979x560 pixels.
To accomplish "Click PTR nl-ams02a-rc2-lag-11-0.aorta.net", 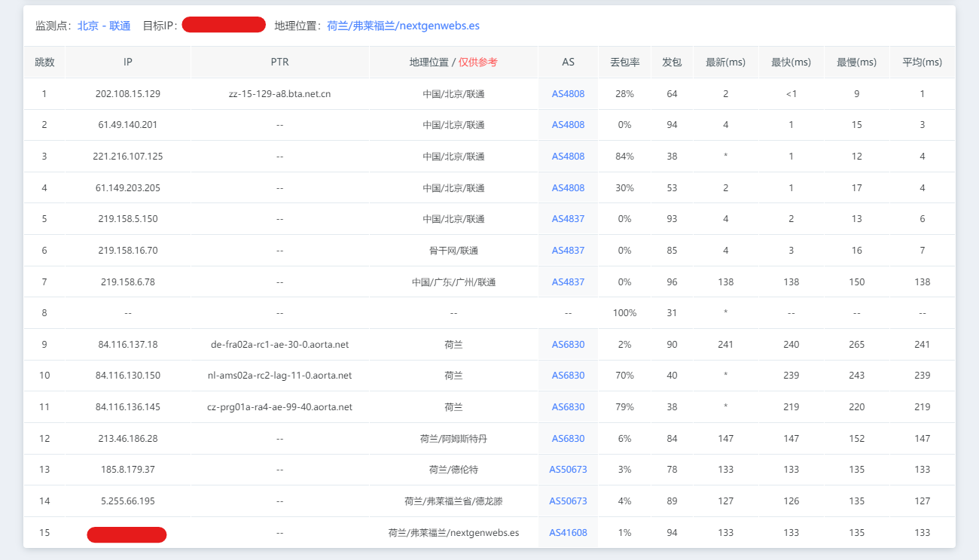I will click(x=279, y=376).
